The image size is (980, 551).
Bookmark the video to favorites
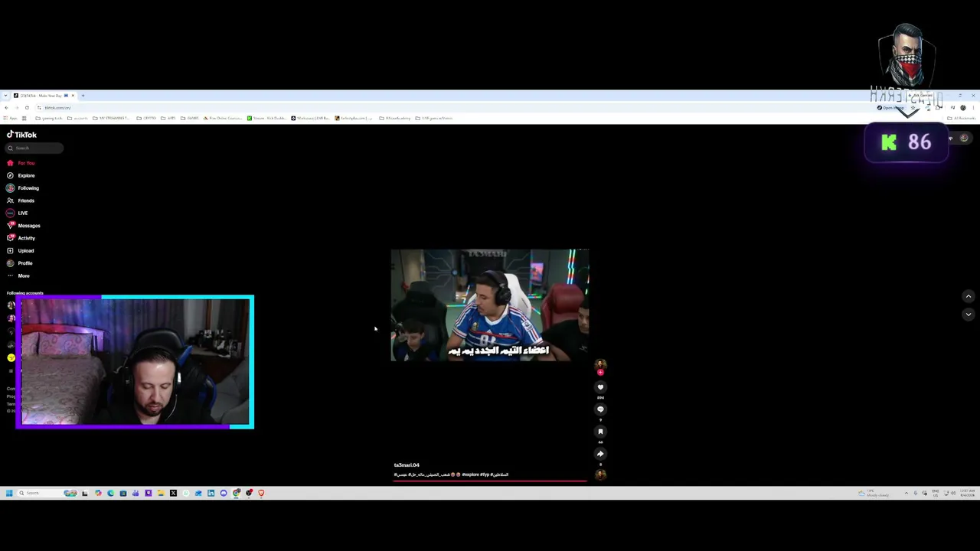[600, 432]
